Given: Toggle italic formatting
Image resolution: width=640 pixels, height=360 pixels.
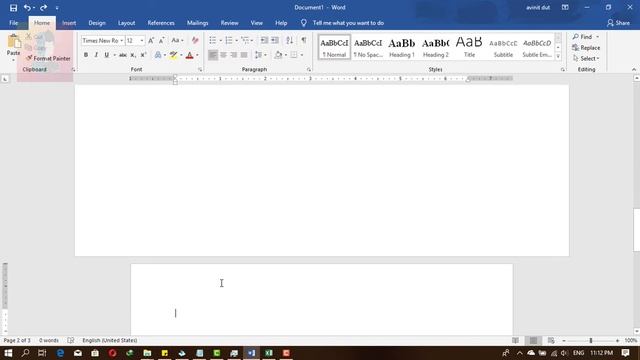Looking at the screenshot, I should pyautogui.click(x=96, y=55).
